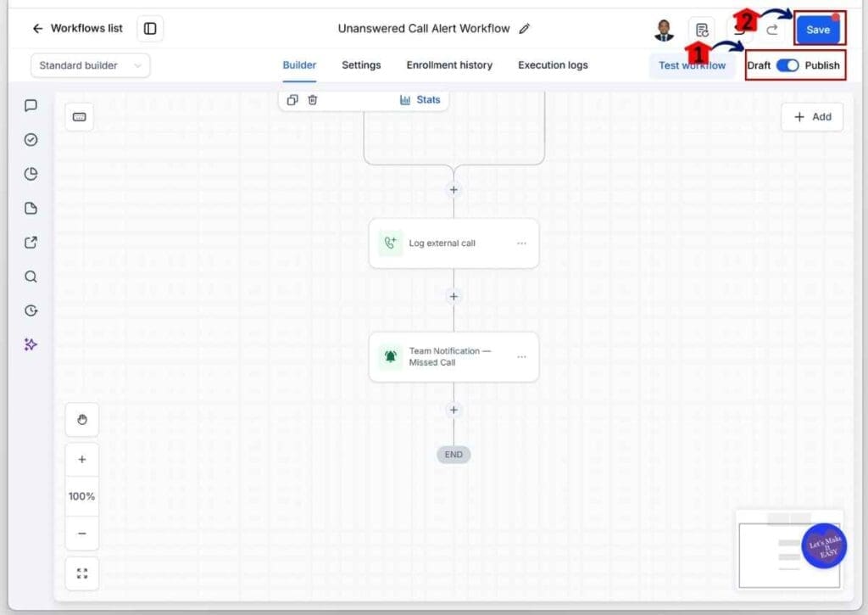Open version history clock icon

tap(31, 310)
